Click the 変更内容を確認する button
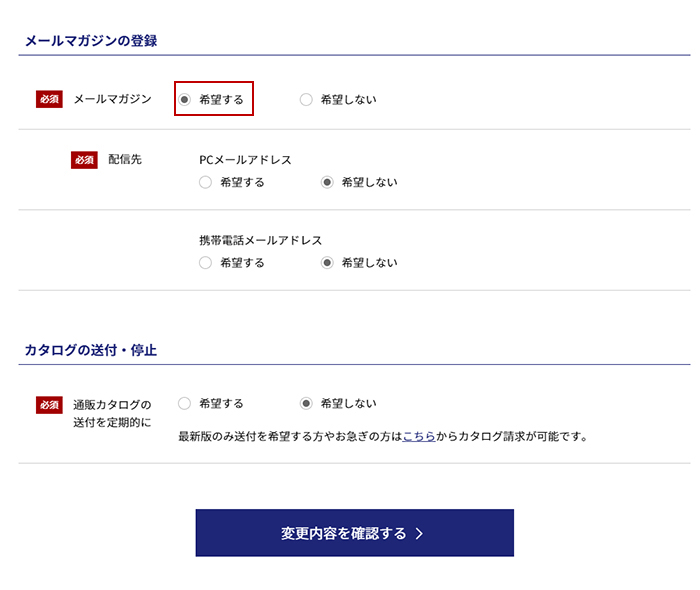 354,532
